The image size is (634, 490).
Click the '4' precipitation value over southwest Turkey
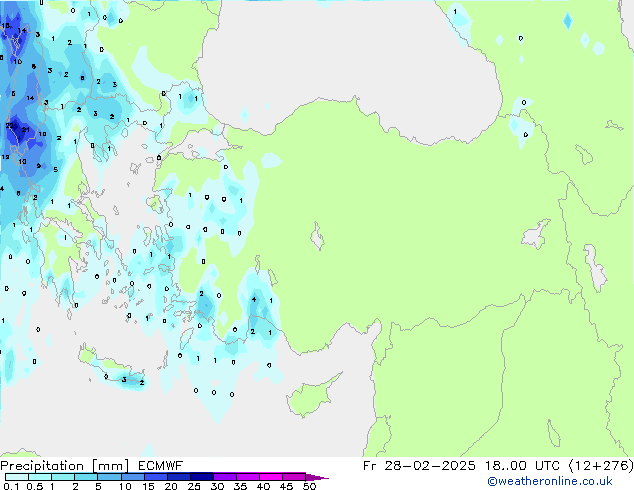(x=254, y=300)
